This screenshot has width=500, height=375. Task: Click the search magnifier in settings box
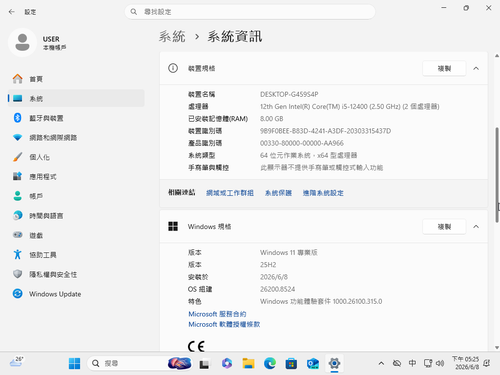134,12
